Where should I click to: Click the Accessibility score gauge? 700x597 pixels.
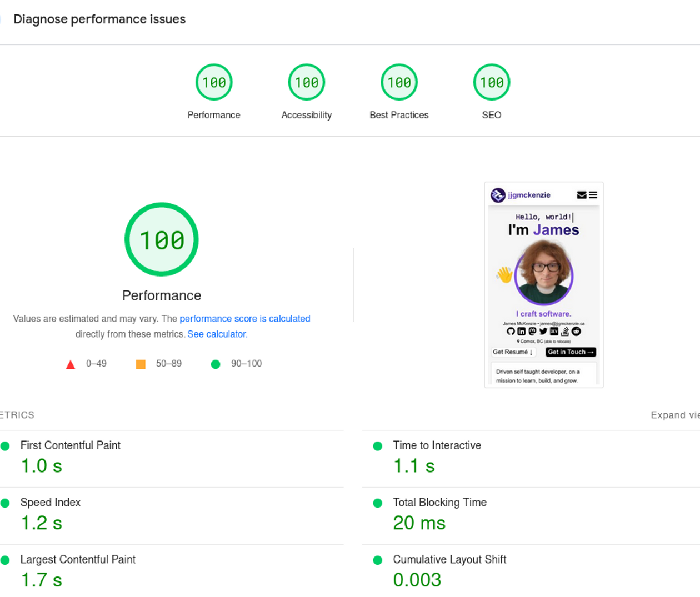click(306, 83)
